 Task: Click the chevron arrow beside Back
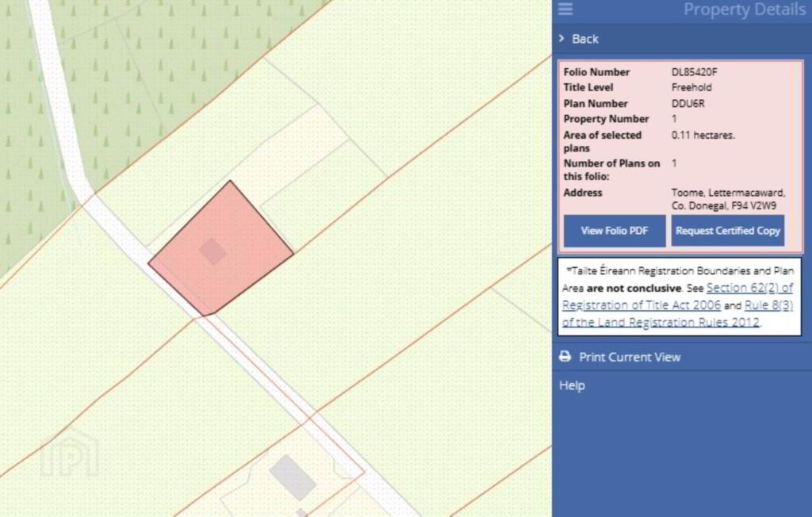click(561, 39)
